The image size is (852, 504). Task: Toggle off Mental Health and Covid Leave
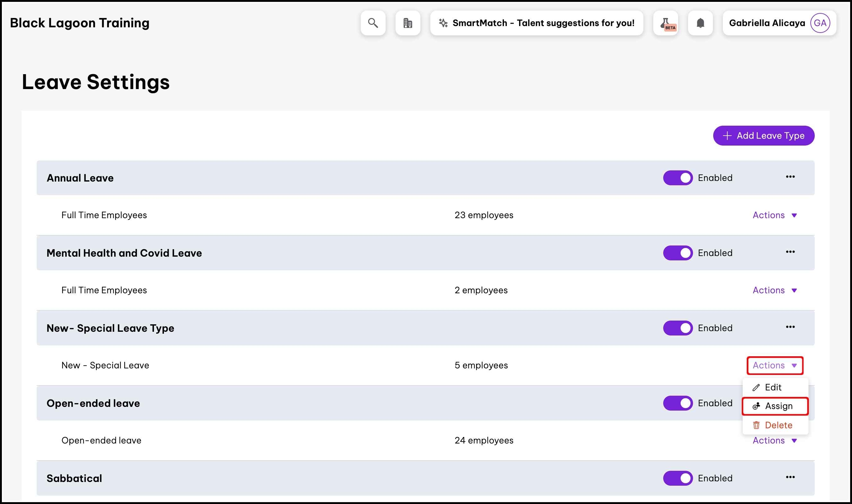click(x=678, y=253)
